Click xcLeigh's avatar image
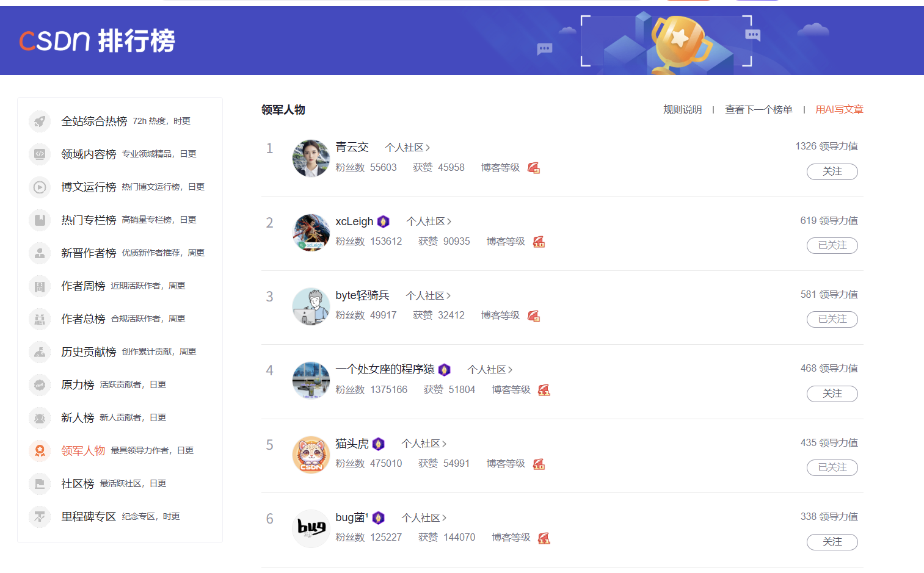Image resolution: width=924 pixels, height=573 pixels. [x=311, y=232]
